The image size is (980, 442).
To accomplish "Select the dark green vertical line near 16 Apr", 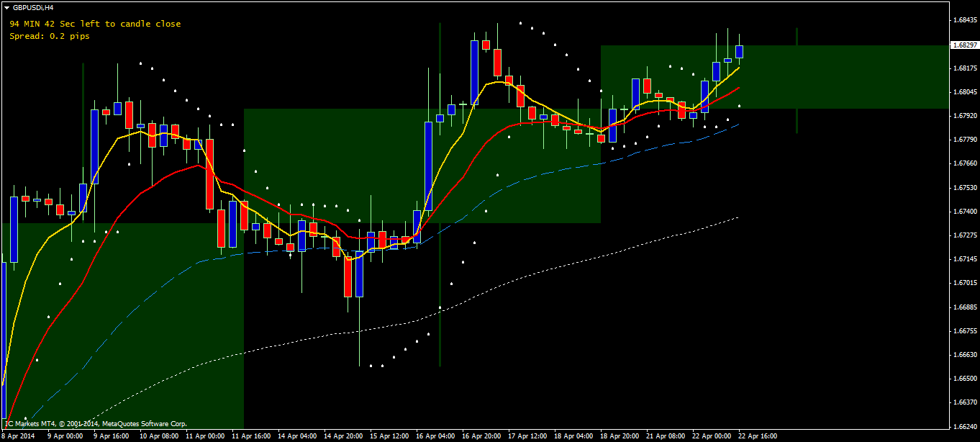I will pyautogui.click(x=440, y=194).
